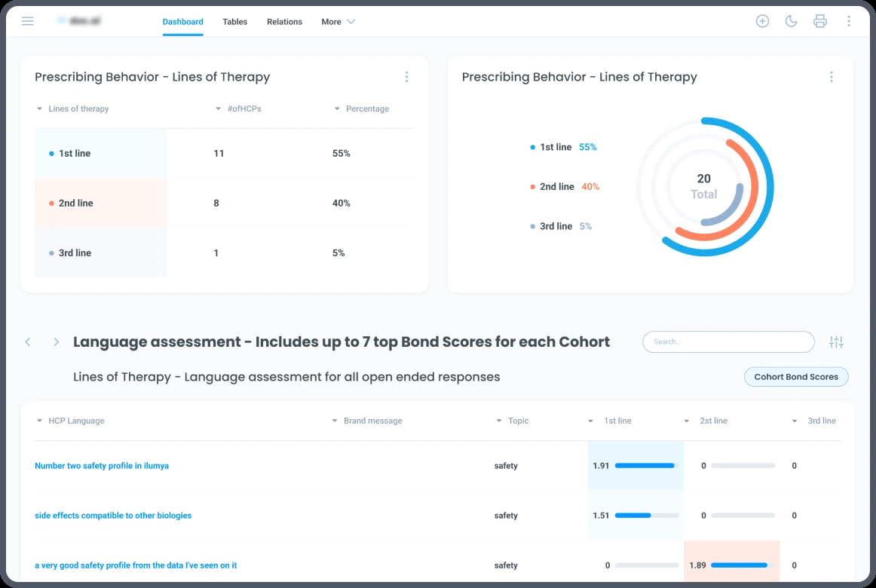Click the print icon
The width and height of the screenshot is (876, 588).
[x=819, y=21]
